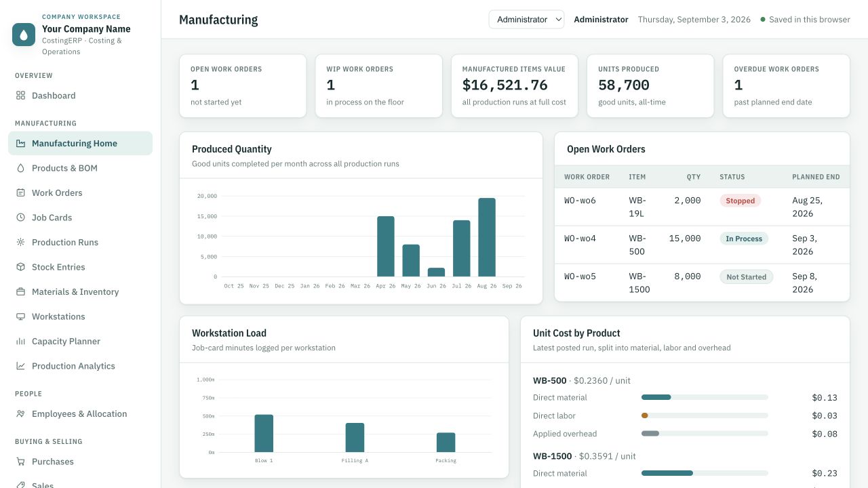Viewport: 868px width, 488px height.
Task: Click the Apr 26 bar in Produced Quantity
Action: (x=386, y=246)
